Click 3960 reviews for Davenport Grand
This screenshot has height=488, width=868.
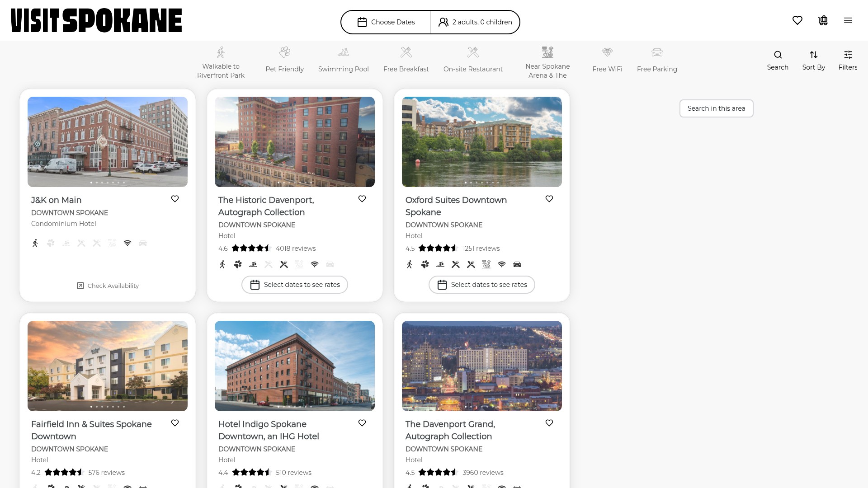click(483, 473)
